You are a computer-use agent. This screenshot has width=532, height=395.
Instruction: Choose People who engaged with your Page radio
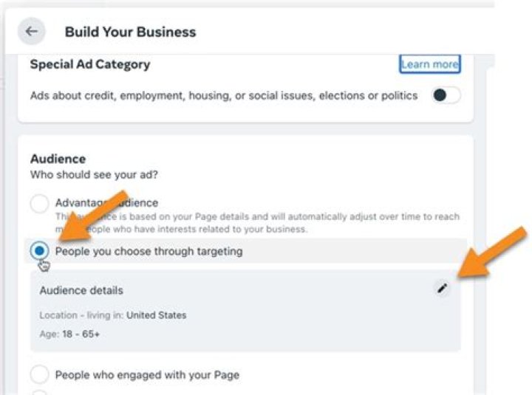(40, 374)
